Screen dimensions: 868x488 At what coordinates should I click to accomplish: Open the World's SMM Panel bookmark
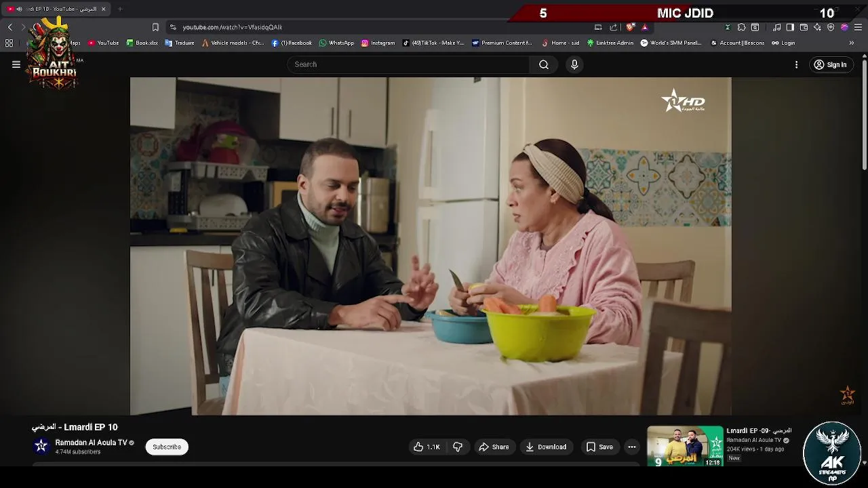(x=671, y=43)
